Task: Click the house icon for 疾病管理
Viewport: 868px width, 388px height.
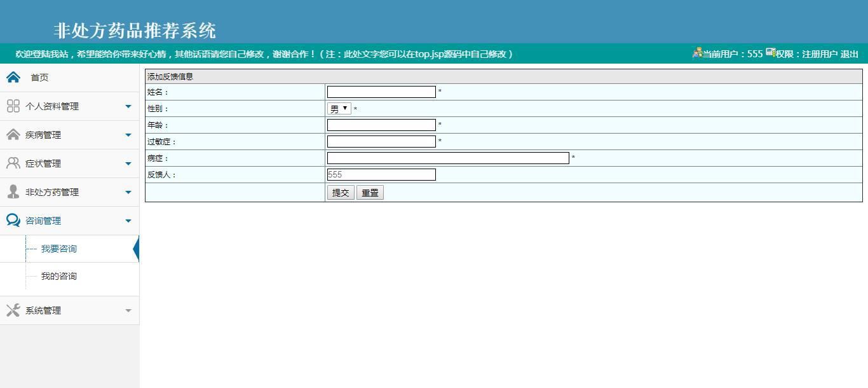Action: pos(13,135)
